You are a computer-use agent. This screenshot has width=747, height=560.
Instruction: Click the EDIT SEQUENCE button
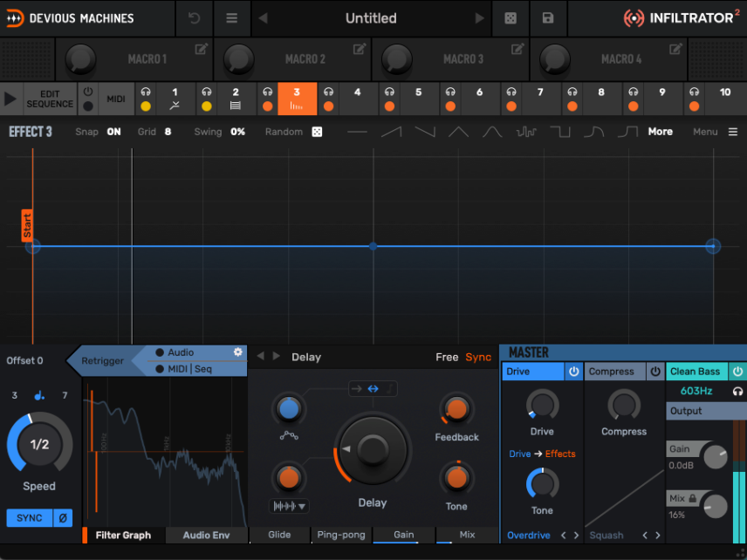[50, 99]
